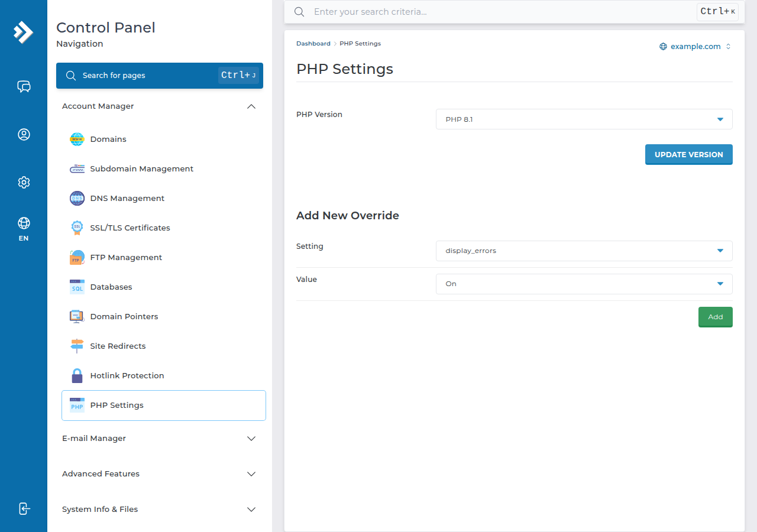This screenshot has width=757, height=532.
Task: Click the SSL/TLS Certificates badge icon
Action: tap(77, 228)
